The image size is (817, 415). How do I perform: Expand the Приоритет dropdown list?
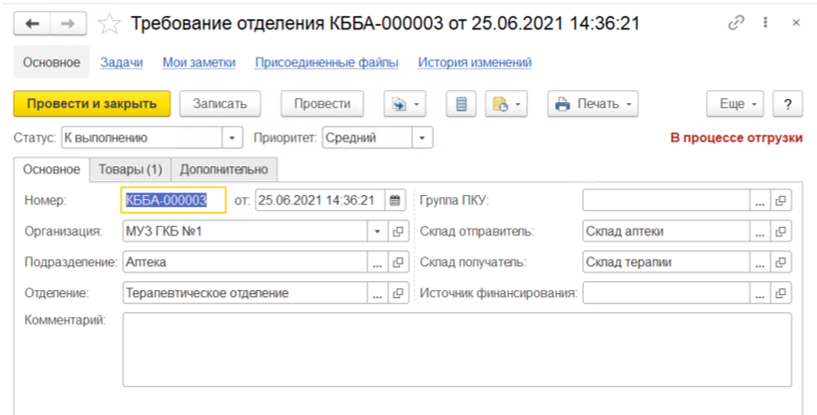(x=423, y=138)
